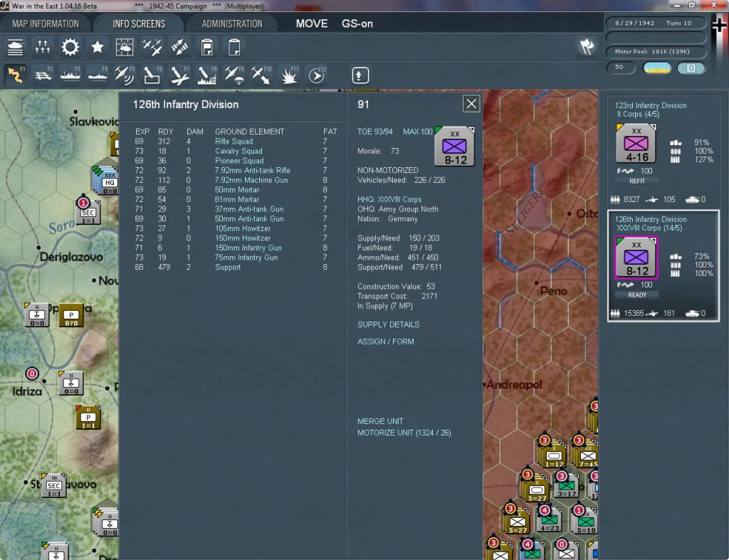Click the 7.92mm Machine Gun element

(251, 180)
